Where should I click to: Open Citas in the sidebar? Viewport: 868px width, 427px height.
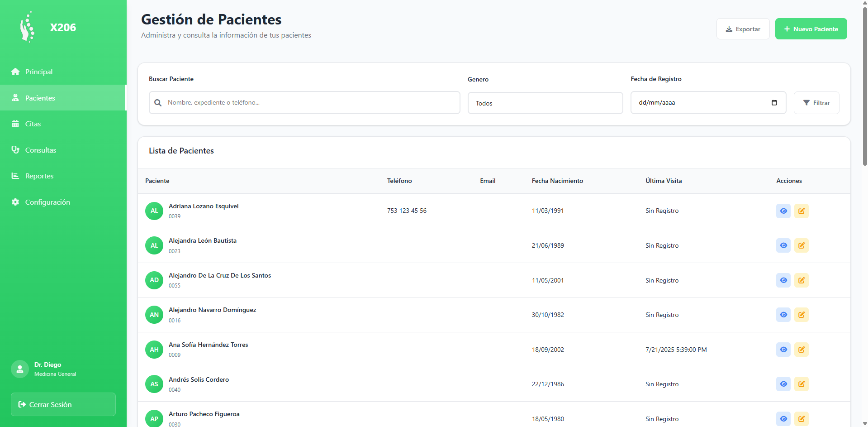[33, 124]
